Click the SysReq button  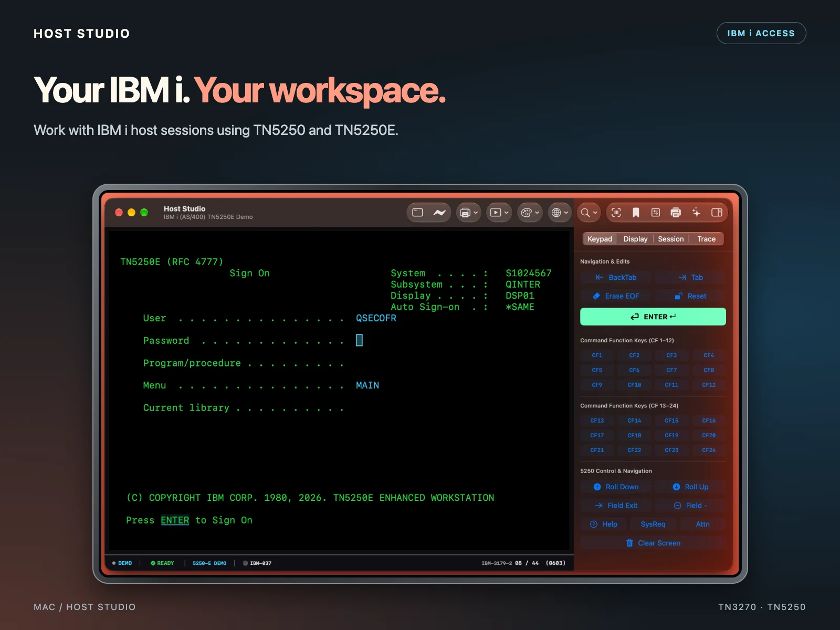(653, 524)
